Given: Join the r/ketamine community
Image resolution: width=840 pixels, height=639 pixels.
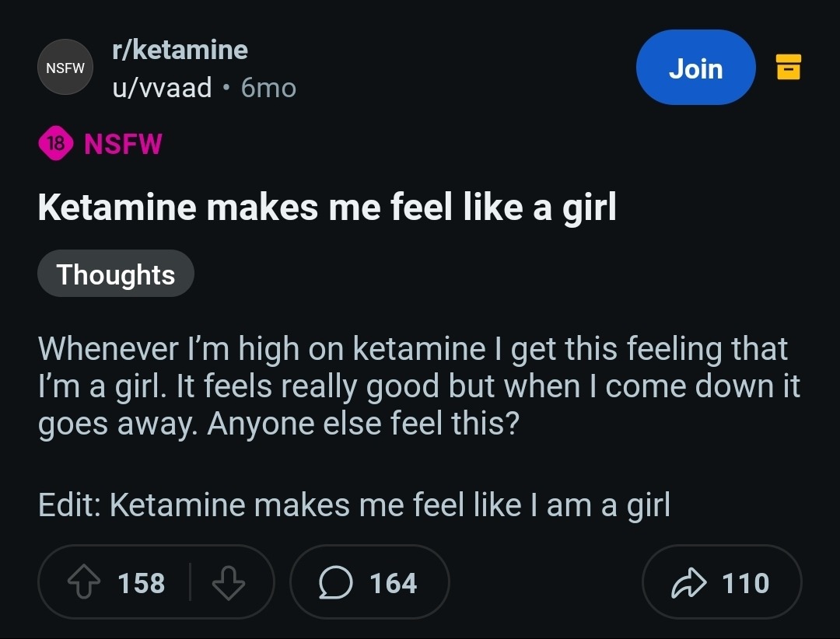Looking at the screenshot, I should pyautogui.click(x=695, y=68).
